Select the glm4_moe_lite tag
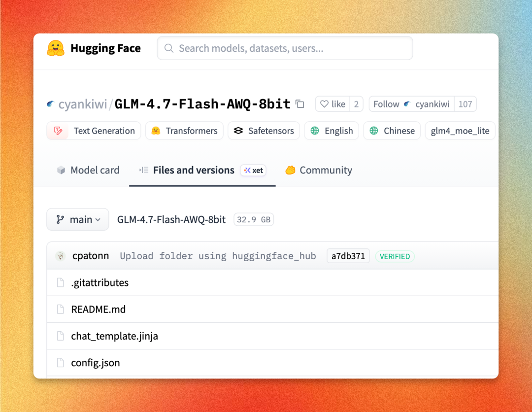 coord(460,131)
